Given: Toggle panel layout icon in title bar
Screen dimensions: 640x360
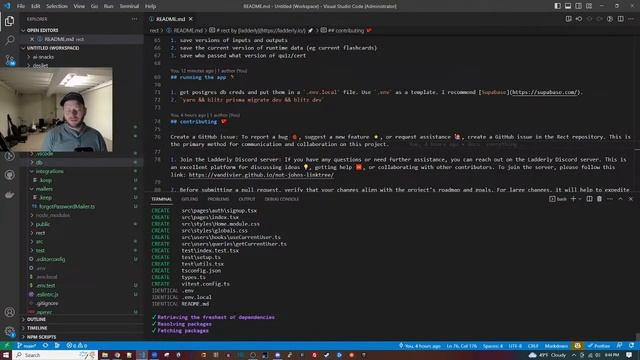Looking at the screenshot, I should (568, 6).
